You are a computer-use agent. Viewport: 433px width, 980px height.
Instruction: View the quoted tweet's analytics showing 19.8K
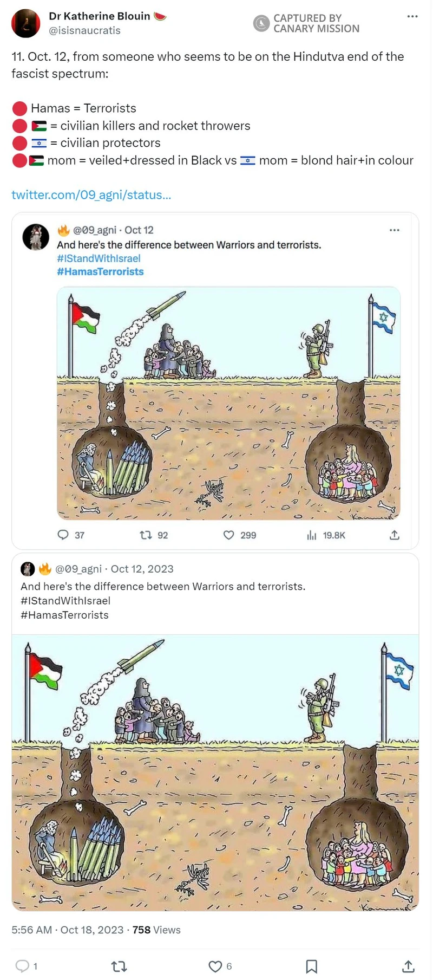[x=312, y=535]
